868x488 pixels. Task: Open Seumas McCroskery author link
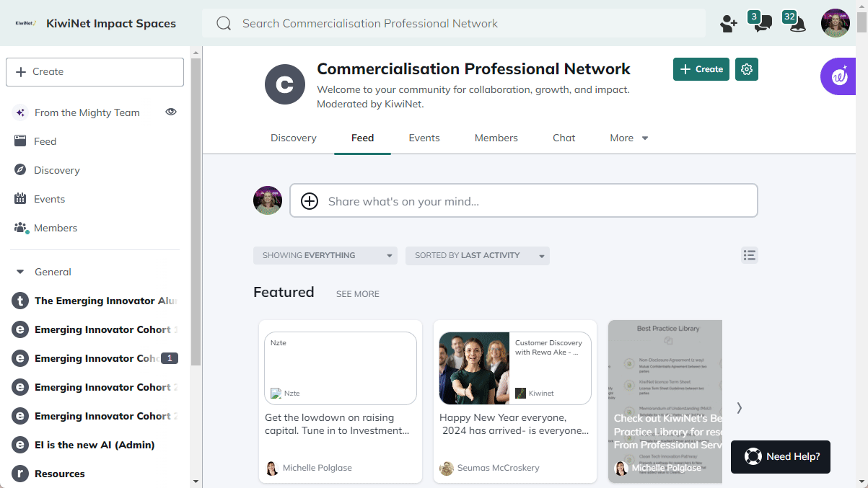coord(499,468)
